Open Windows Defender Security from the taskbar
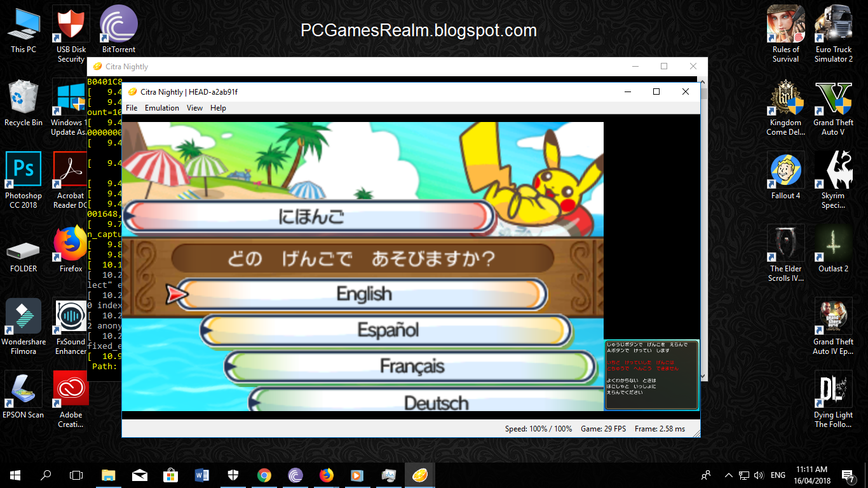868x488 pixels. (x=233, y=475)
